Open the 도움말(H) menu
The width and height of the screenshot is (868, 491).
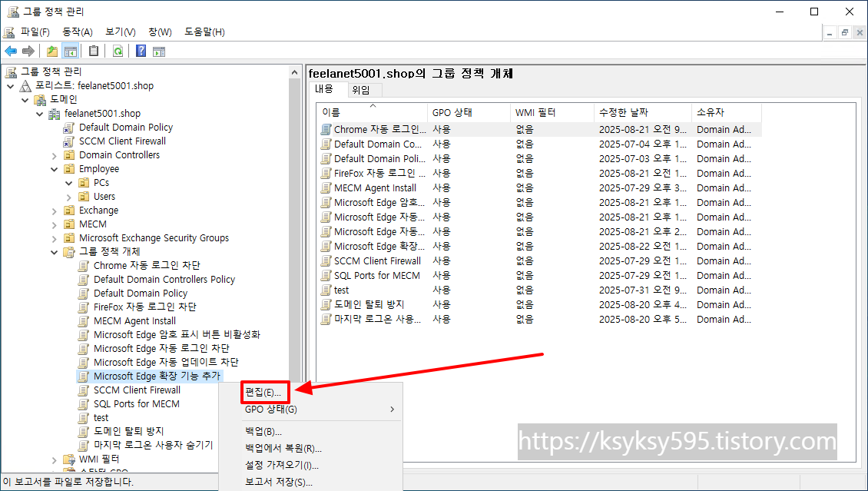(x=205, y=32)
